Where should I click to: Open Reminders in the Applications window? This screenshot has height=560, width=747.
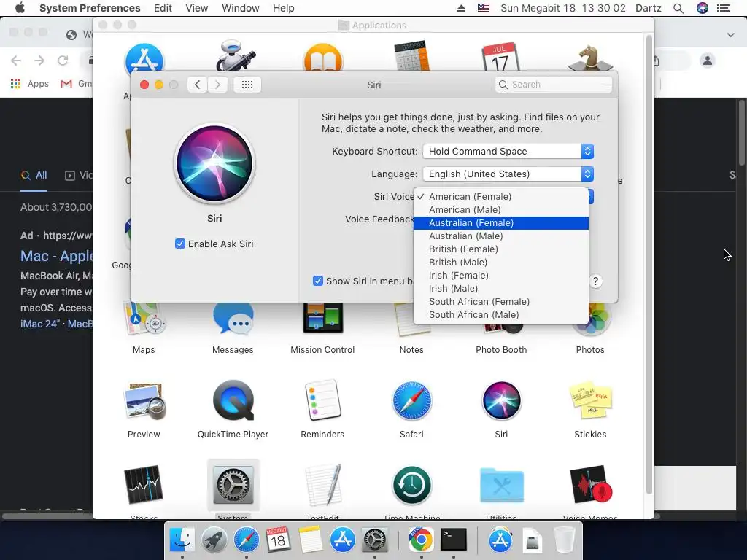coord(322,401)
